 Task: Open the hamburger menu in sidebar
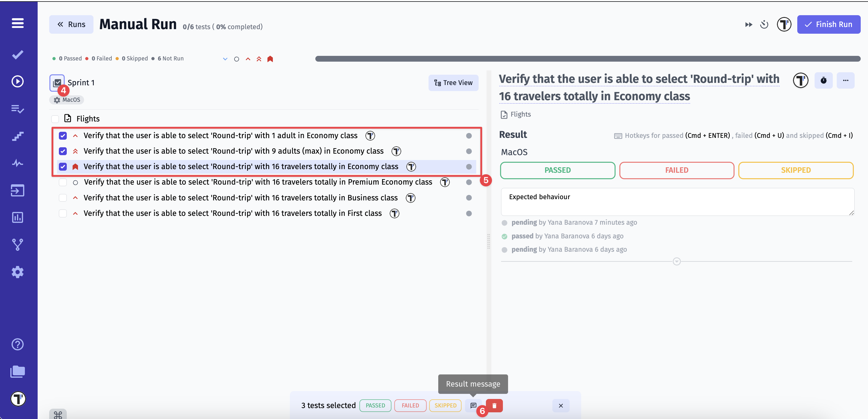coord(18,23)
